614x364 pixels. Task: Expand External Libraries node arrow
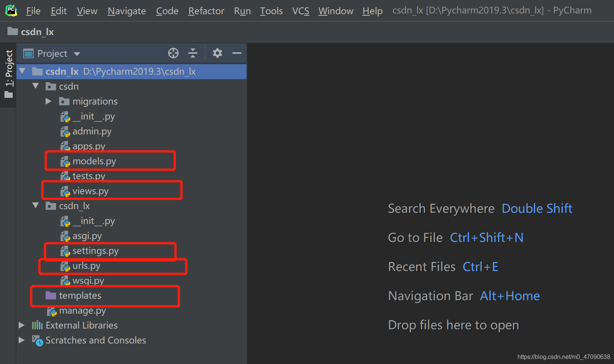[x=21, y=325]
